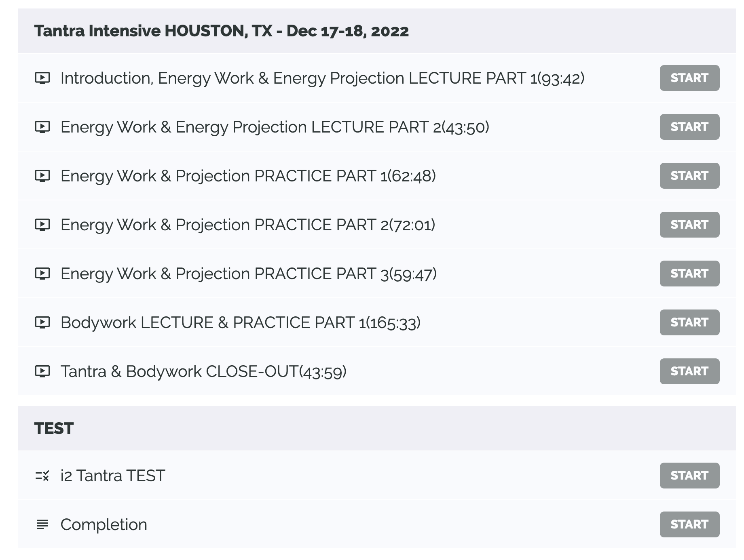The image size is (744, 560).
Task: Start the Introduction LECTURE PART 1 lesson
Action: click(689, 78)
